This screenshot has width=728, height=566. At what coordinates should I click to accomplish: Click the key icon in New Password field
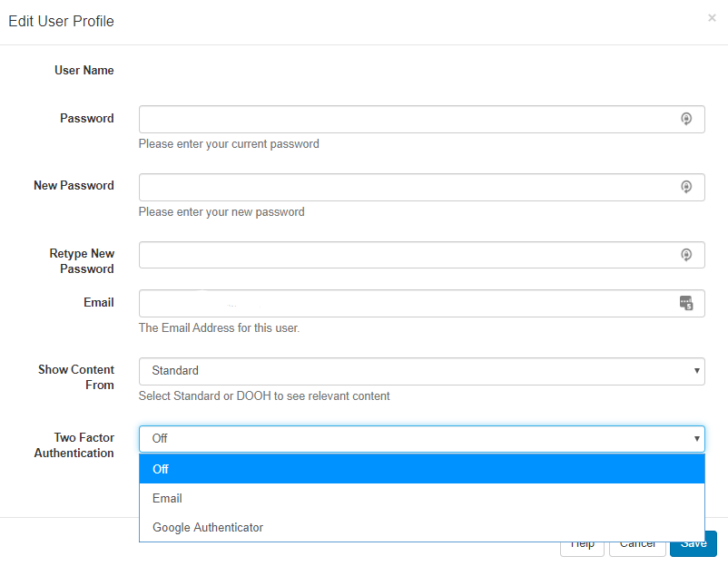click(x=686, y=187)
